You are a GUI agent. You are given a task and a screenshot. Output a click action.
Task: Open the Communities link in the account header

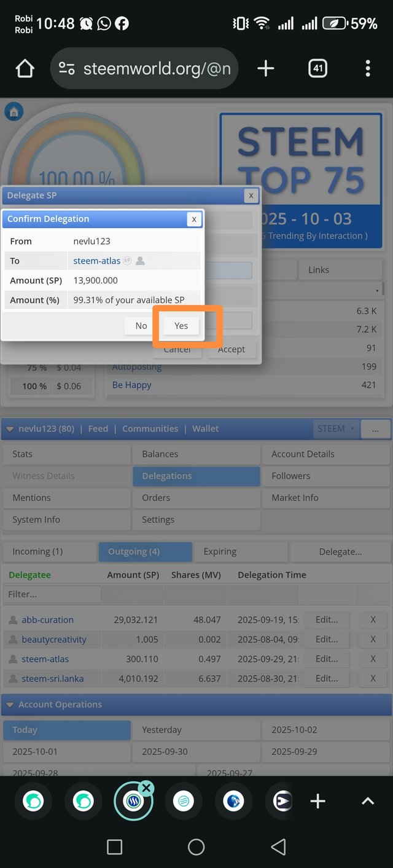150,428
